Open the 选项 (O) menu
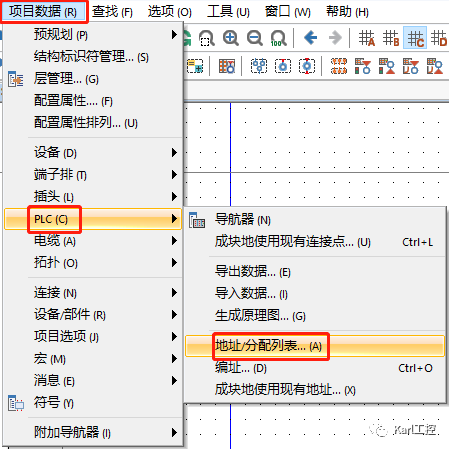This screenshot has width=449, height=449. (170, 12)
